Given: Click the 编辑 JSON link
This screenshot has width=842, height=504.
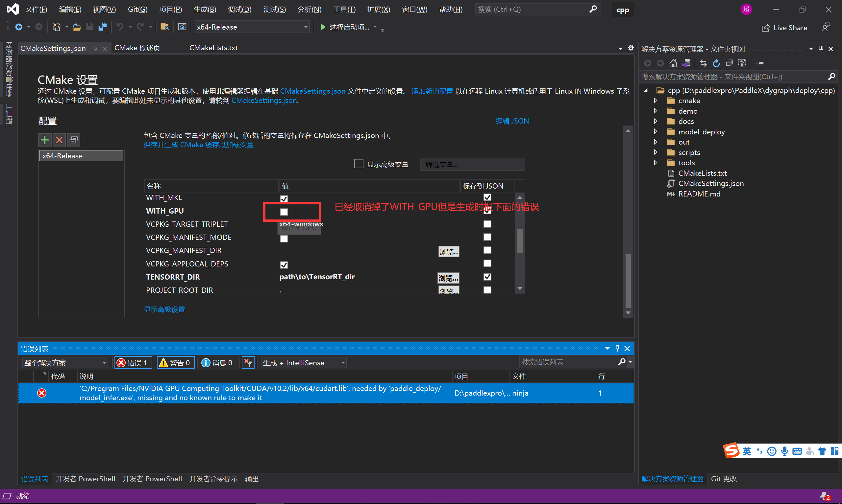Looking at the screenshot, I should coord(512,121).
